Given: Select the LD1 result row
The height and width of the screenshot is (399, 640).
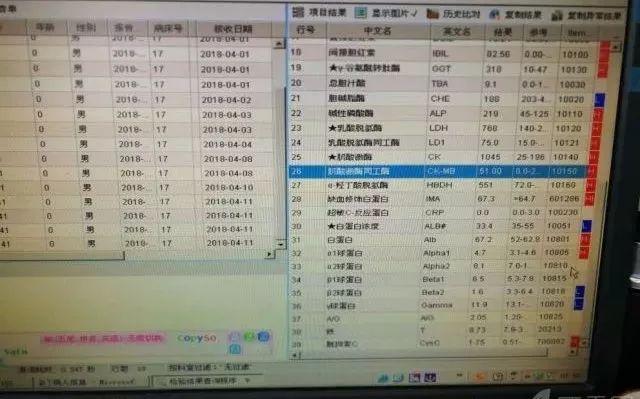Looking at the screenshot, I should pos(440,142).
